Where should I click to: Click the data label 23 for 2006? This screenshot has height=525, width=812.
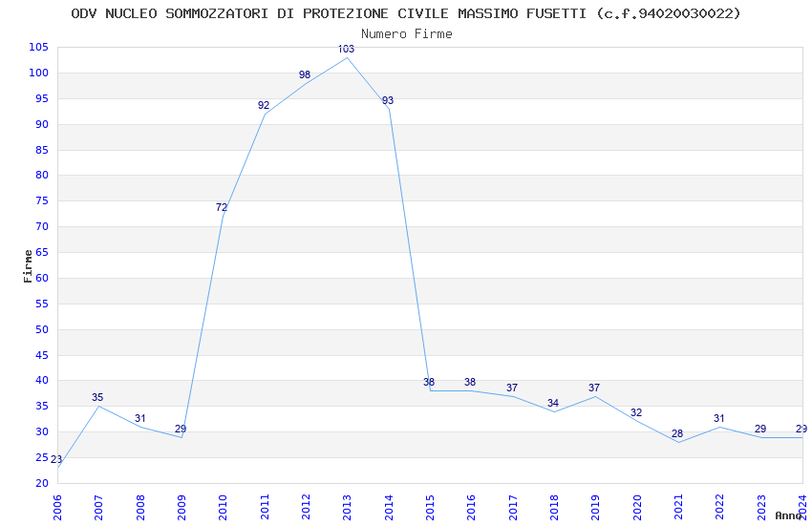coord(56,459)
